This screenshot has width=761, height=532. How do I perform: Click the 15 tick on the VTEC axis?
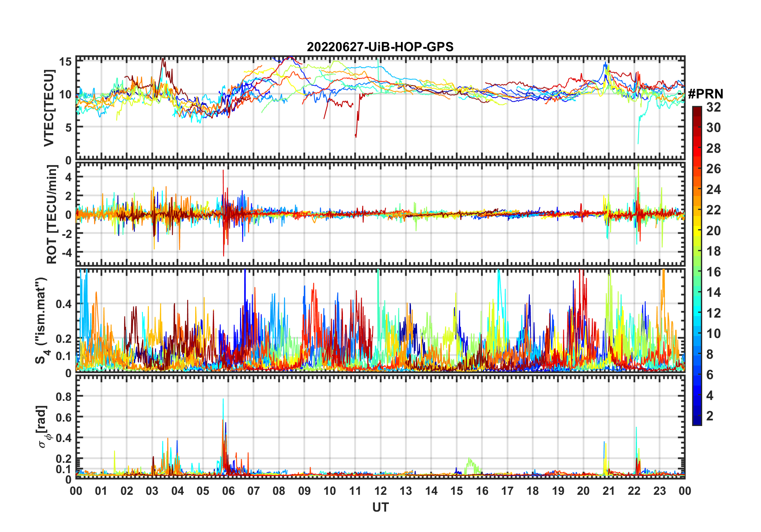click(65, 62)
